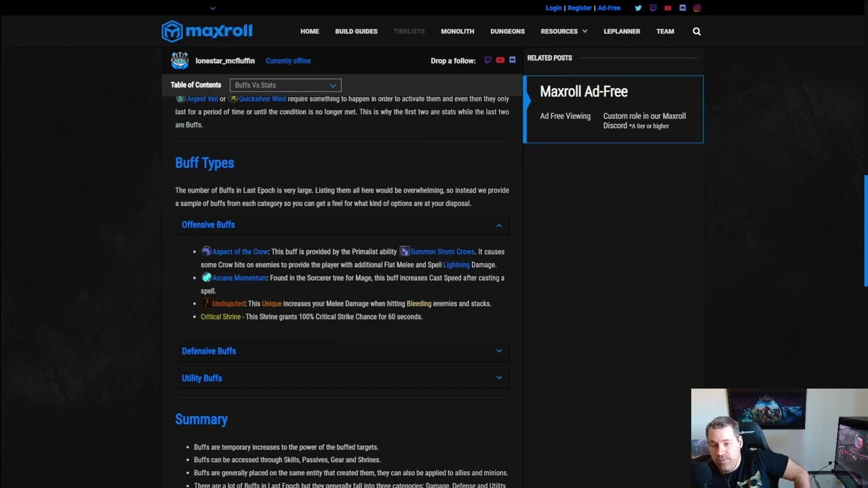Open Maxroll's YouTube icon in top bar

pos(668,8)
